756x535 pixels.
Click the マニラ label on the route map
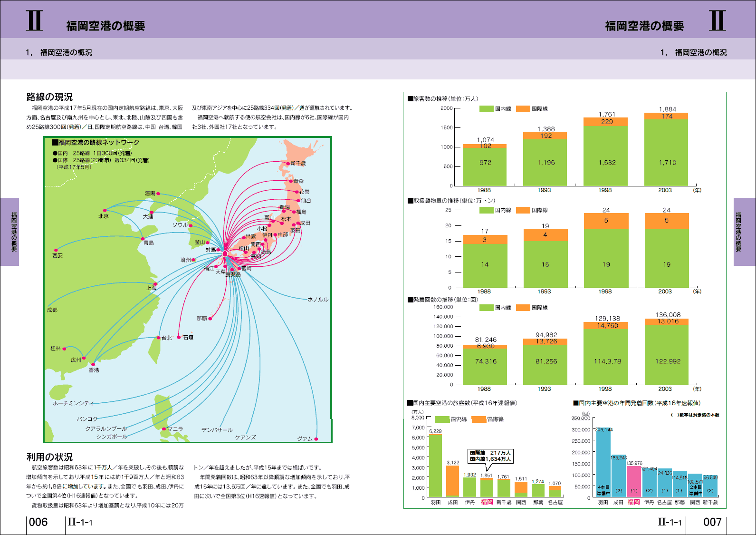click(175, 429)
